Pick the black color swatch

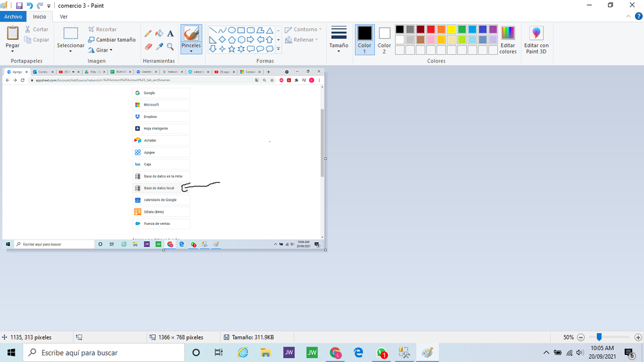400,29
